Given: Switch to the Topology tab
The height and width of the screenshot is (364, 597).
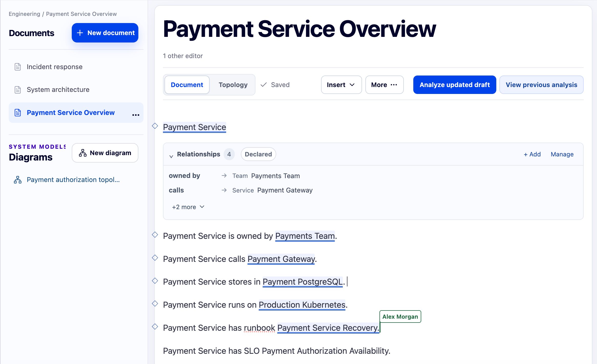Looking at the screenshot, I should pos(233,85).
